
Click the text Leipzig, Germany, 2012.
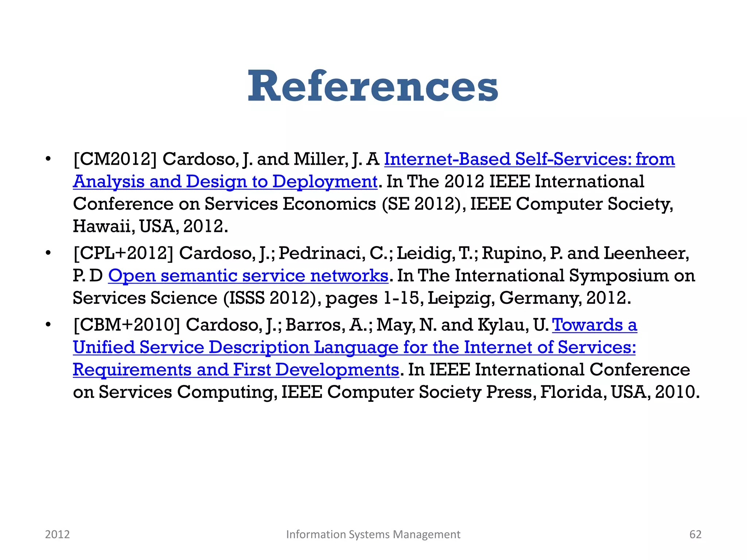tap(529, 298)
